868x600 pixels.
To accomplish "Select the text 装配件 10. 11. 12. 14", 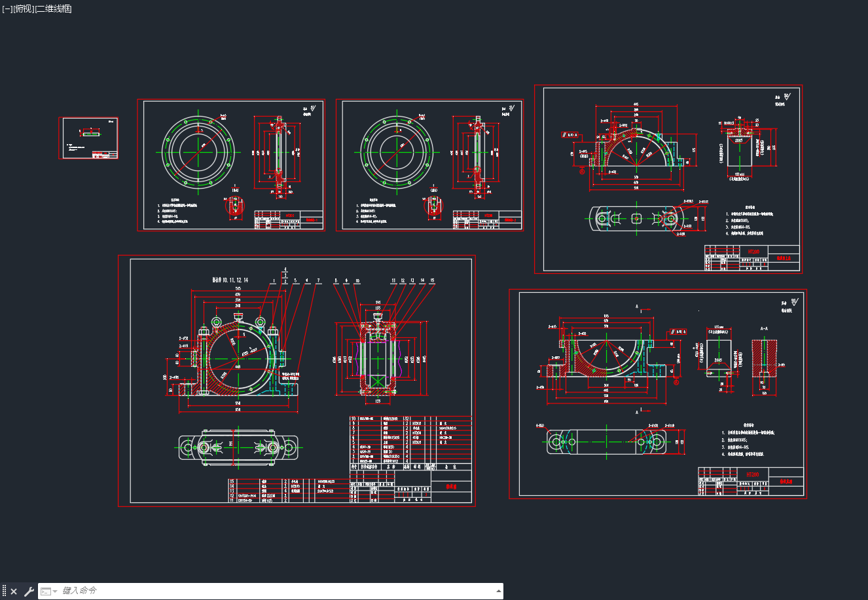I will coord(230,280).
